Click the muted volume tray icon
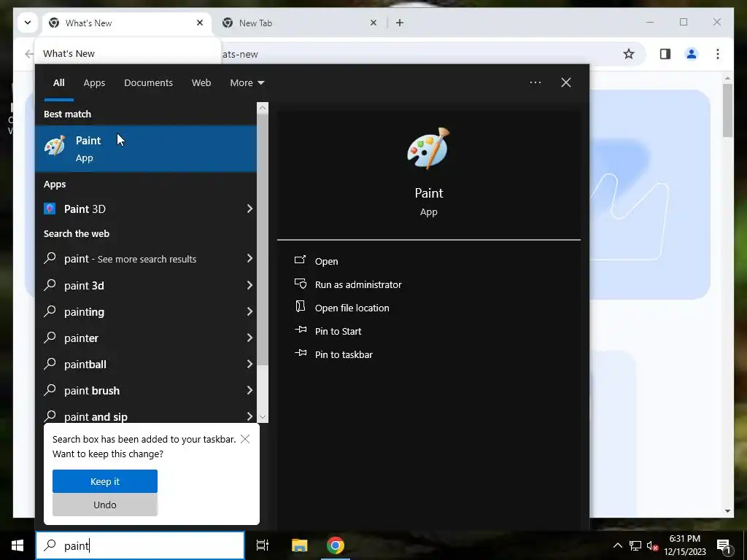Image resolution: width=747 pixels, height=560 pixels. click(652, 545)
